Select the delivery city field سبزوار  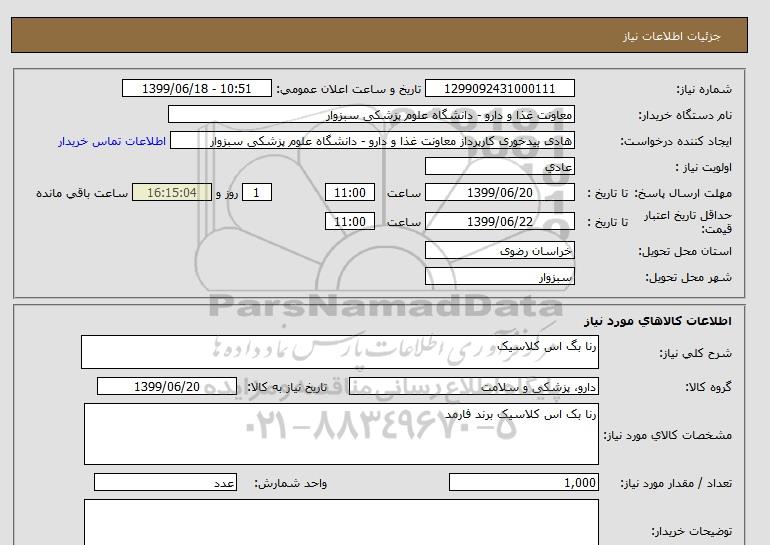tap(499, 276)
